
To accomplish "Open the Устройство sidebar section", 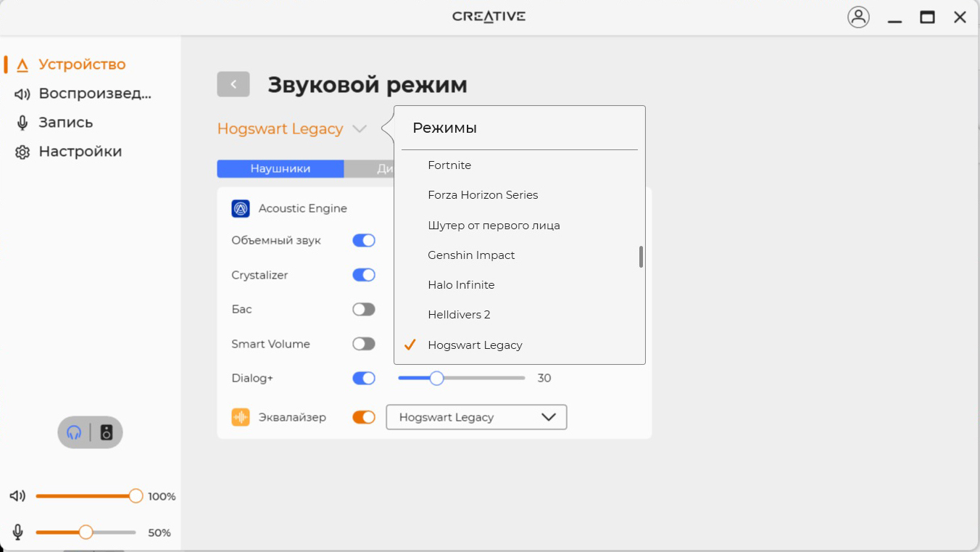I will click(x=82, y=65).
